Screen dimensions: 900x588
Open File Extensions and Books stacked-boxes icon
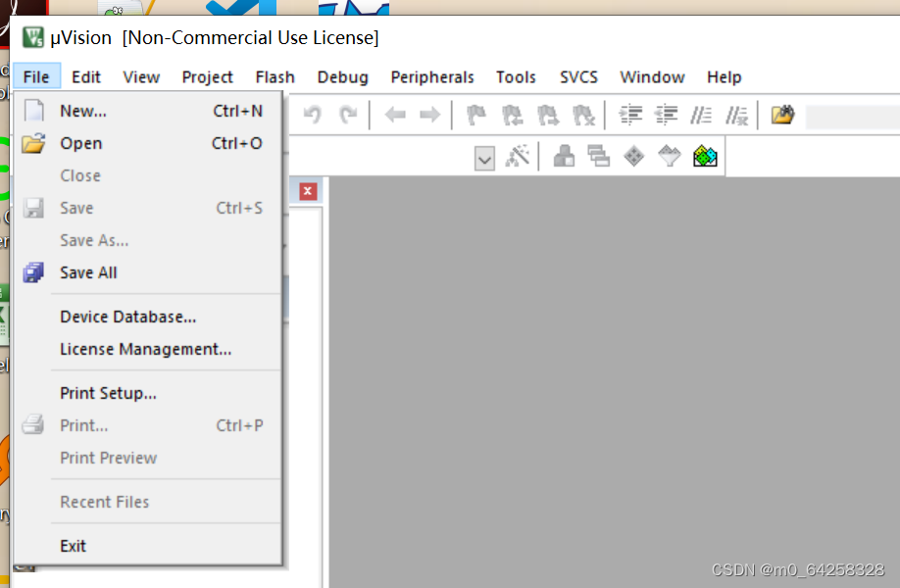tap(599, 156)
